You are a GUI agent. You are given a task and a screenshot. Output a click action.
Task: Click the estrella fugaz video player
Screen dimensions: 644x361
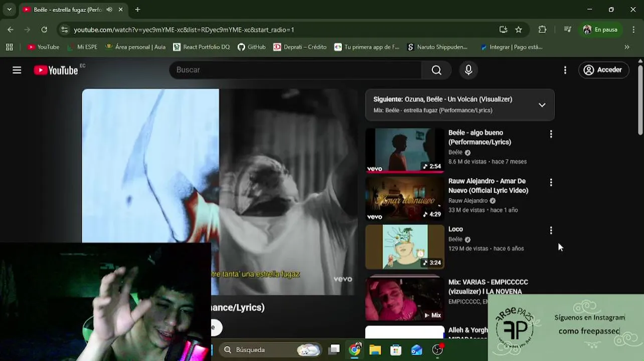(x=220, y=192)
